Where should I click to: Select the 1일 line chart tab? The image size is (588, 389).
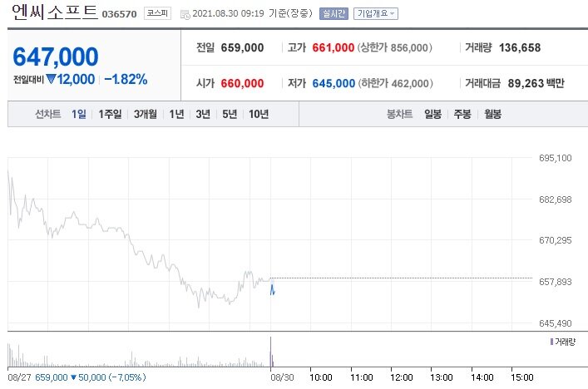pyautogui.click(x=79, y=114)
